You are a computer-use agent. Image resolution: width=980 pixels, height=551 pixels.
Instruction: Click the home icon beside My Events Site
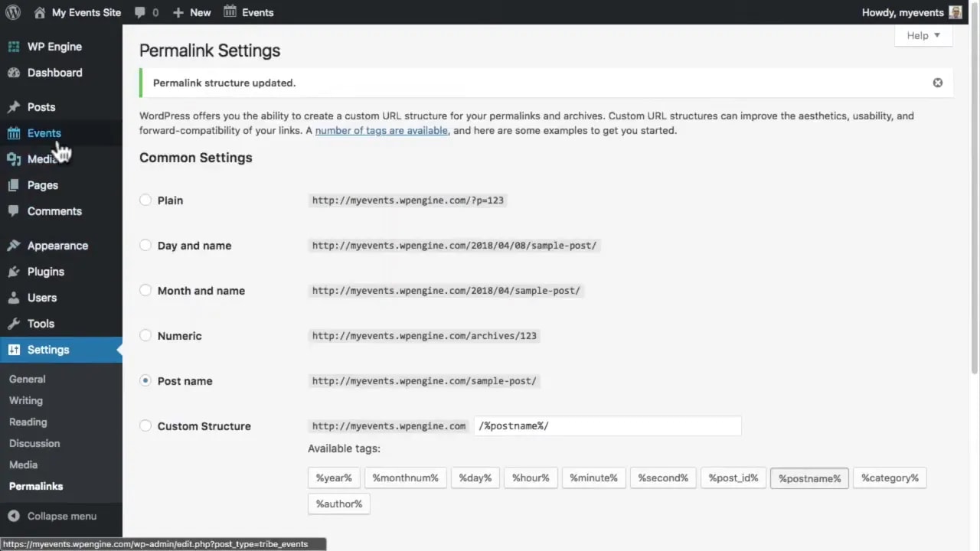pyautogui.click(x=40, y=12)
